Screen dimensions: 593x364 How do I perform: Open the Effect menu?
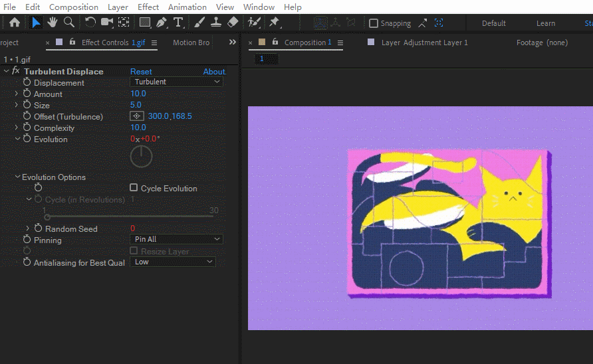tap(148, 7)
